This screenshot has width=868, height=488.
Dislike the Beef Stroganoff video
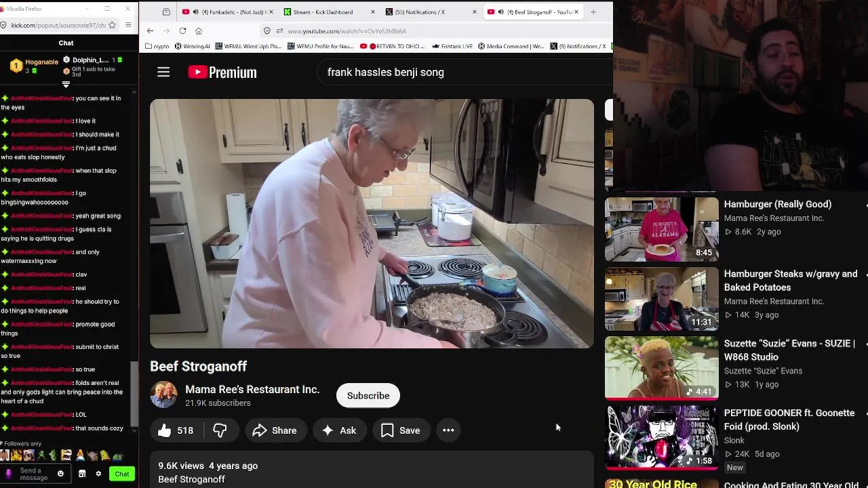click(220, 430)
